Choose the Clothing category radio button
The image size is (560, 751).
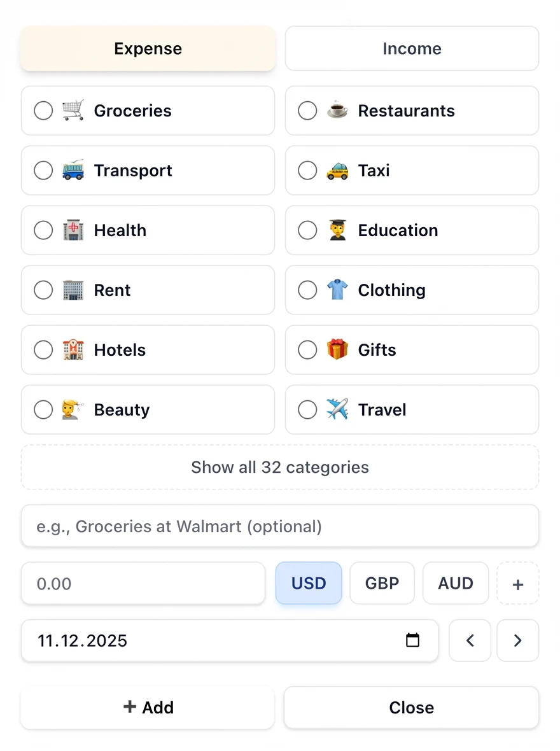(x=307, y=290)
